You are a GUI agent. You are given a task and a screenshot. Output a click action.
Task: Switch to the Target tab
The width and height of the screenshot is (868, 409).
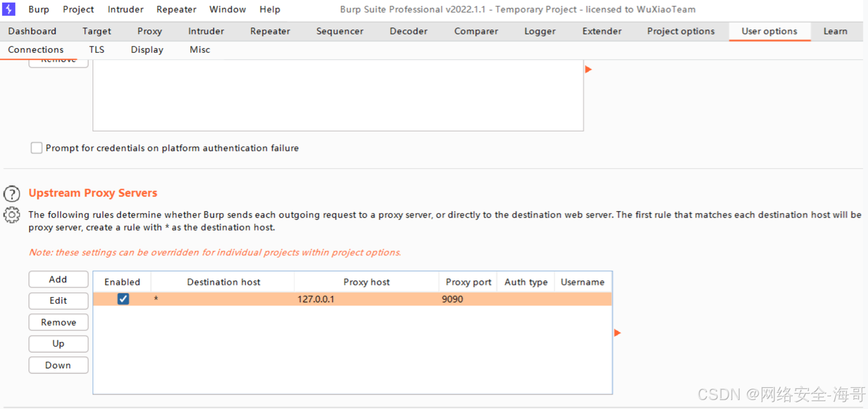97,31
